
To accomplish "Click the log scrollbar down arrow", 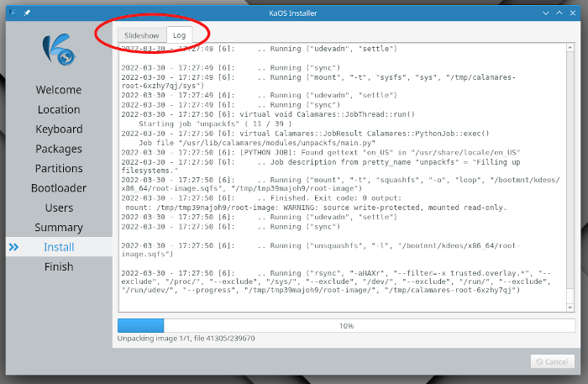I will [x=570, y=308].
